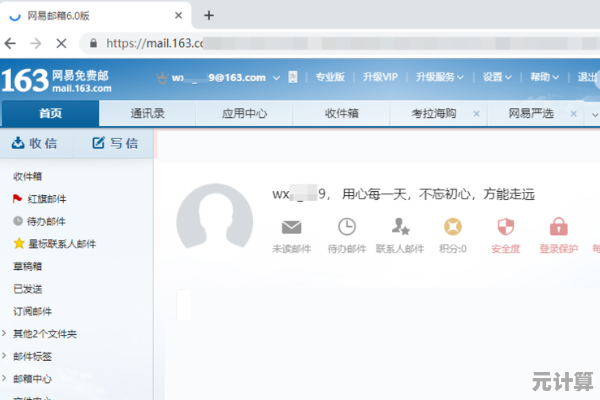
Task: Click the browser back arrow
Action: coord(10,44)
